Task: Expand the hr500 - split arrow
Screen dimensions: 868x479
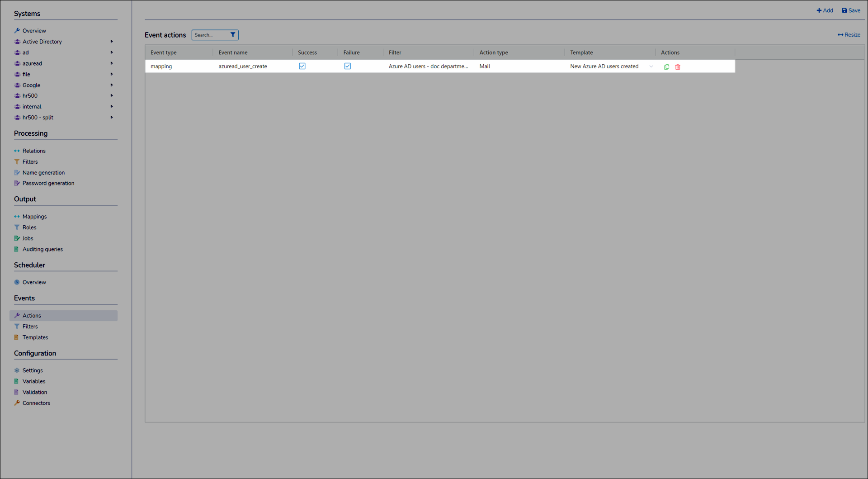Action: point(112,118)
